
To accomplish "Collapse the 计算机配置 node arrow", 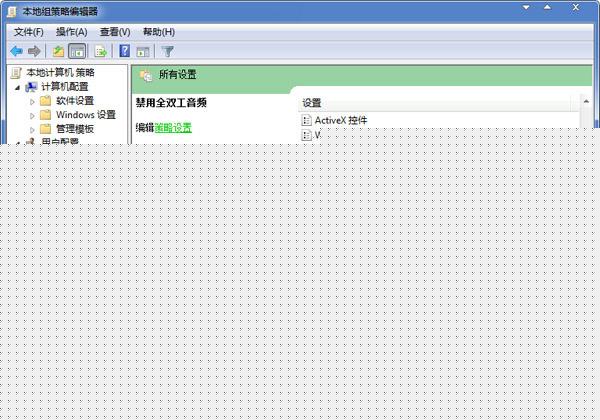I will click(x=17, y=88).
